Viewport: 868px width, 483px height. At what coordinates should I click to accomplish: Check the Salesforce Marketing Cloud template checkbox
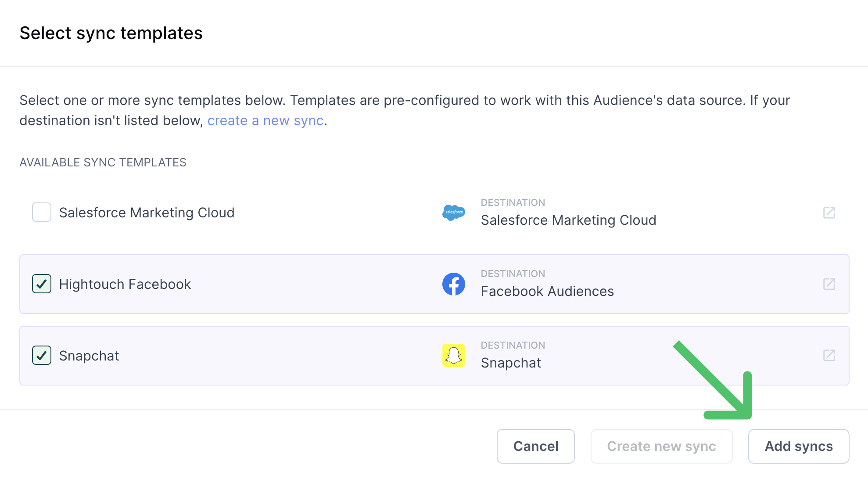pyautogui.click(x=42, y=213)
